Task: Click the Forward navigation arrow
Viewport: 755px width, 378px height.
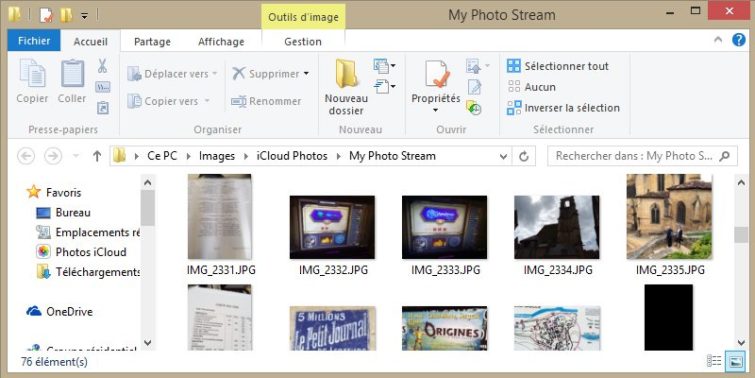Action: (x=53, y=156)
